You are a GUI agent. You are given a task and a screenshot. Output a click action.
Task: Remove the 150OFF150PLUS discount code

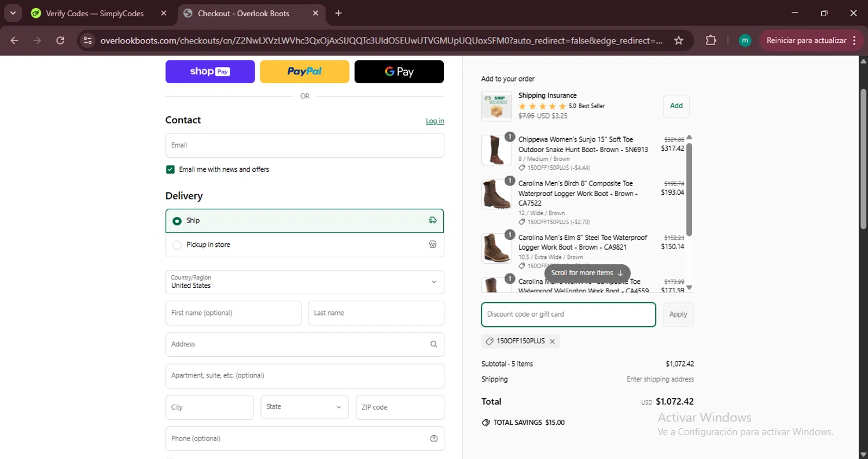click(x=552, y=342)
